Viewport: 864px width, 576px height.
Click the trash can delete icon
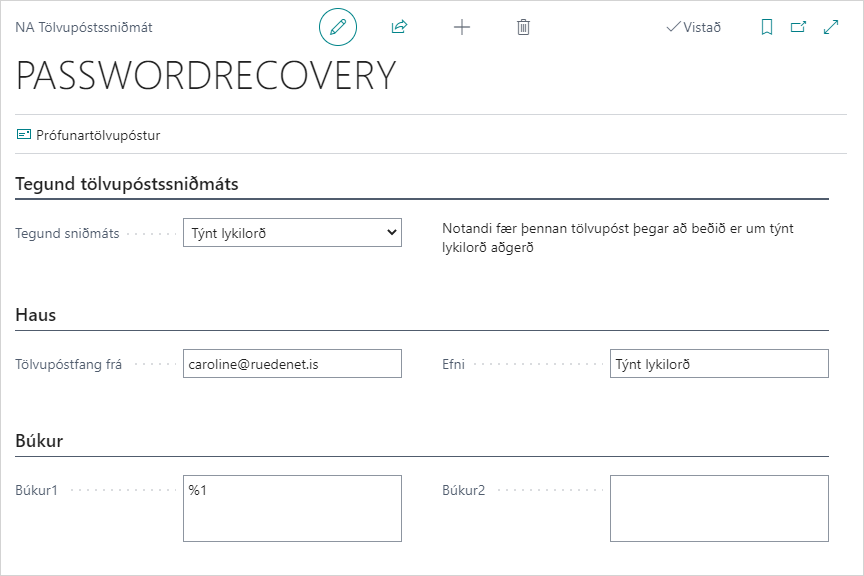pyautogui.click(x=523, y=27)
